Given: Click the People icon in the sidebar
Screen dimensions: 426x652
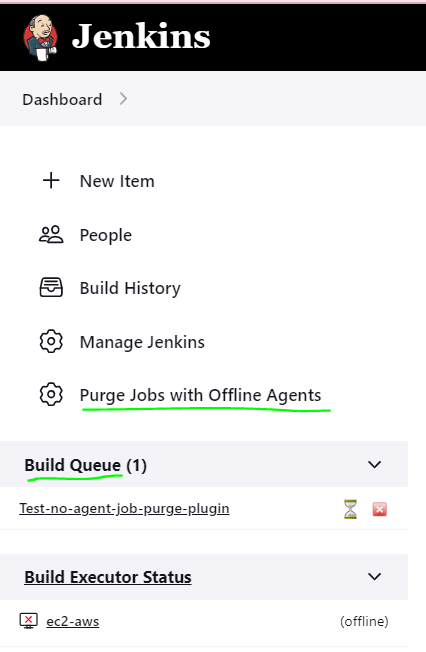Looking at the screenshot, I should pyautogui.click(x=51, y=235).
